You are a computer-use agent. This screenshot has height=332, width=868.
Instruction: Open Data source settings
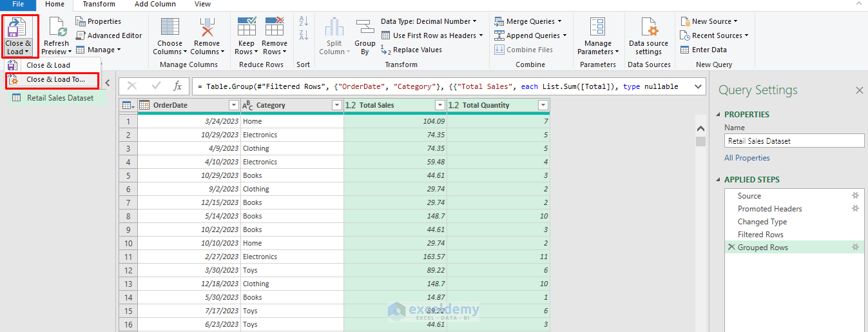pos(648,36)
